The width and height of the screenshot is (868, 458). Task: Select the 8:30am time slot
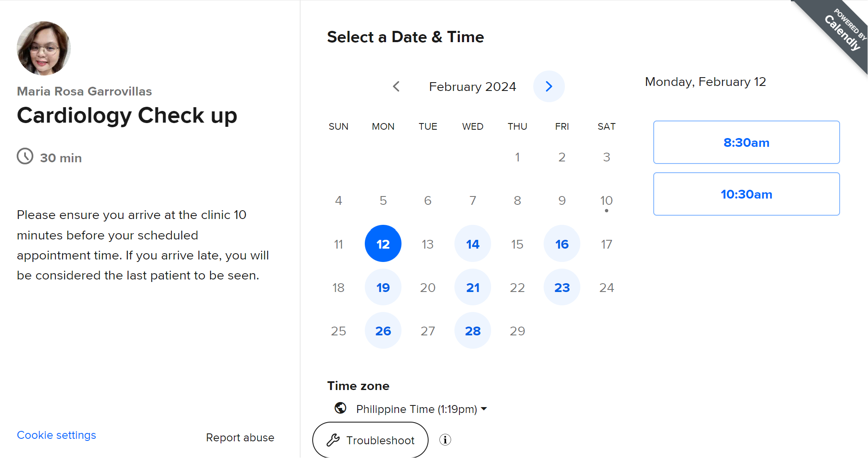[x=746, y=142]
